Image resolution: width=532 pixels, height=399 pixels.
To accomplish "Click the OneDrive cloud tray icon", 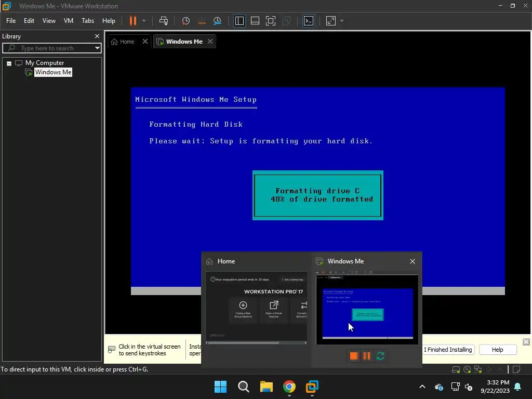I will click(438, 387).
